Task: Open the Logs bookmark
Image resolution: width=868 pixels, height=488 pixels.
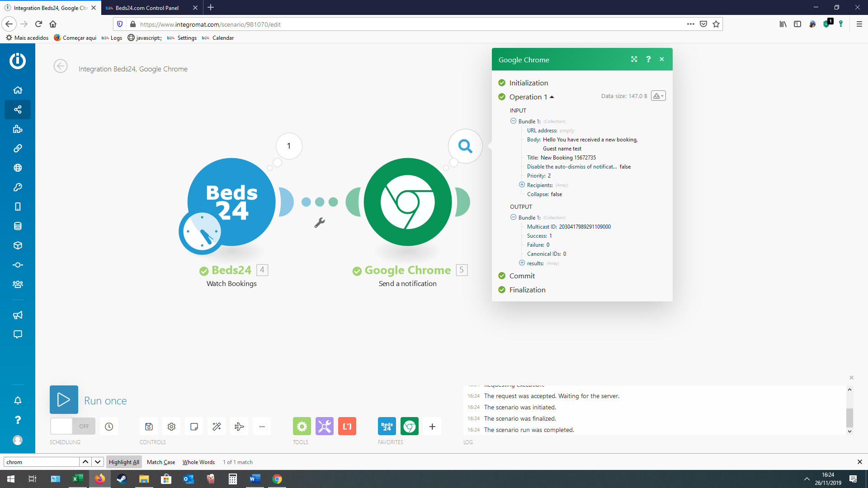Action: [112, 38]
